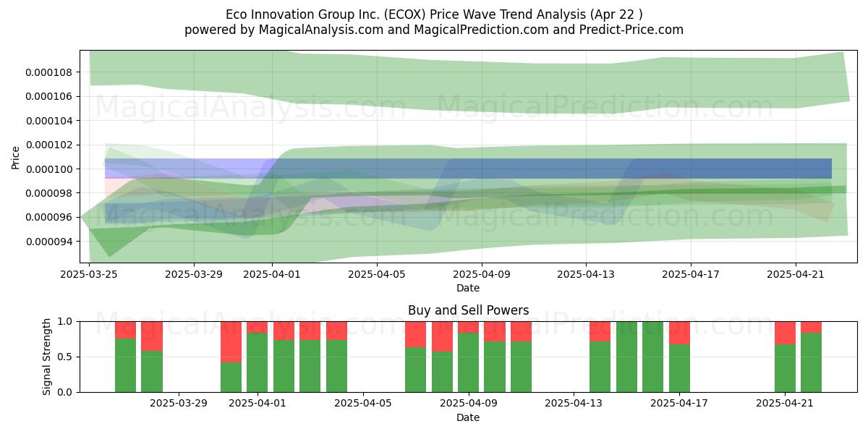Click 2025-04-13 date under Buy and Sell chart
Screen dimensions: 868x434
click(x=574, y=404)
